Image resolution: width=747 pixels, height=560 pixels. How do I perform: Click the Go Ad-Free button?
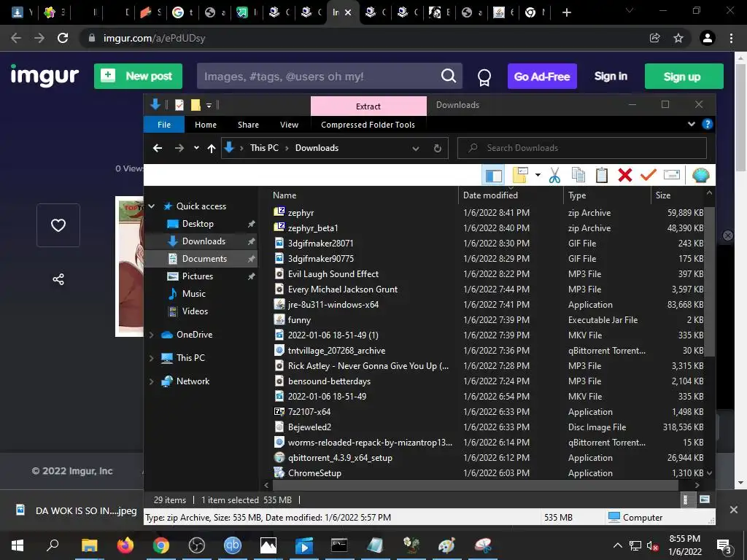point(542,76)
